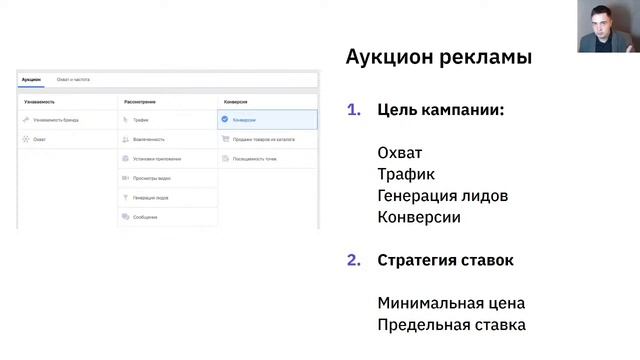The image size is (640, 360).
Task: Click the Минимальная цена line
Action: tap(451, 303)
